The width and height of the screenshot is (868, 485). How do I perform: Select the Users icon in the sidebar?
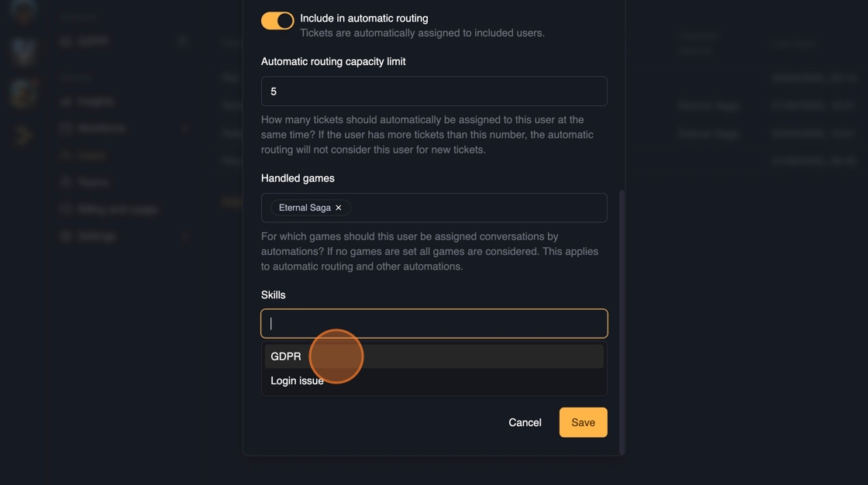(x=66, y=155)
